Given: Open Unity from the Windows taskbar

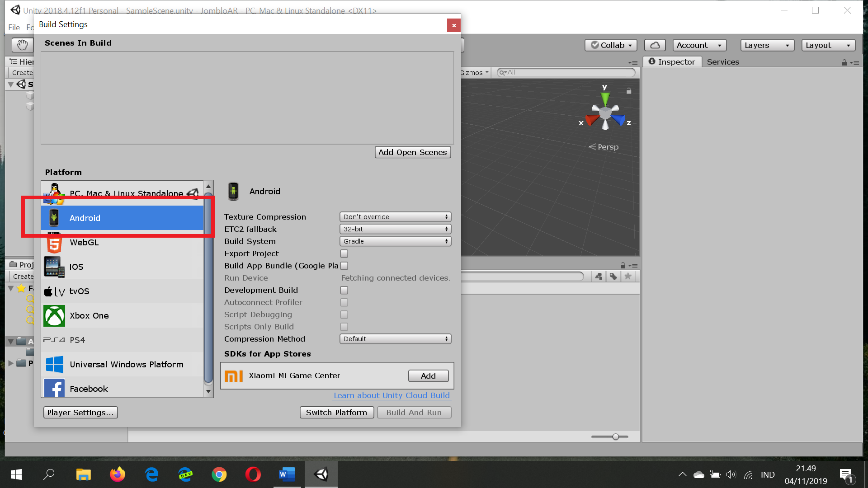Looking at the screenshot, I should pos(321,474).
